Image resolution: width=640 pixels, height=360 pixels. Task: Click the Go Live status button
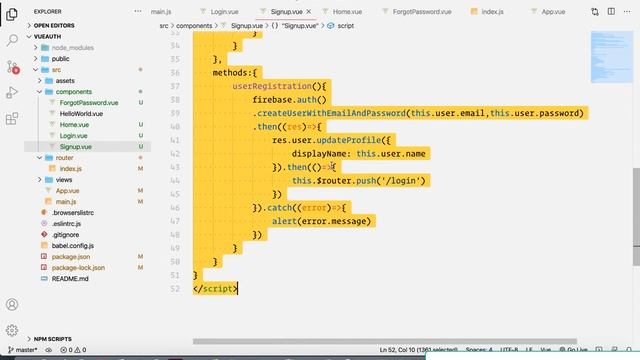click(x=573, y=350)
